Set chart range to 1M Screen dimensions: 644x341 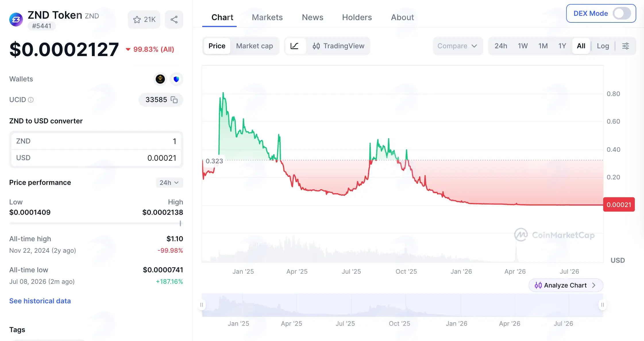(543, 46)
